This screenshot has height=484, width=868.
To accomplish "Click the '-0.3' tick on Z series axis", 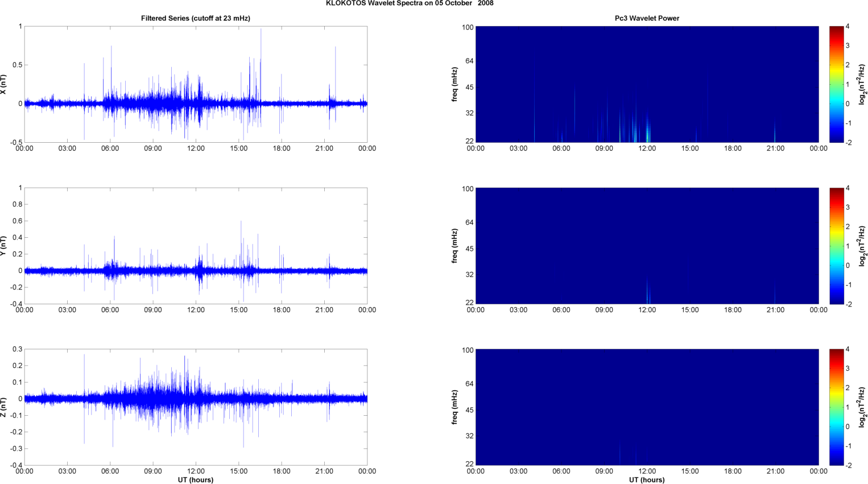I will tap(16, 449).
